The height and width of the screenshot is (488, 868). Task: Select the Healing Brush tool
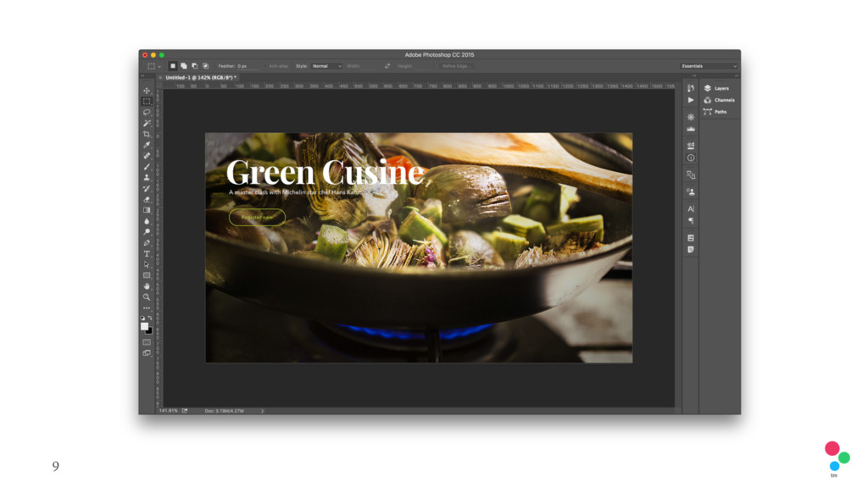[x=147, y=156]
